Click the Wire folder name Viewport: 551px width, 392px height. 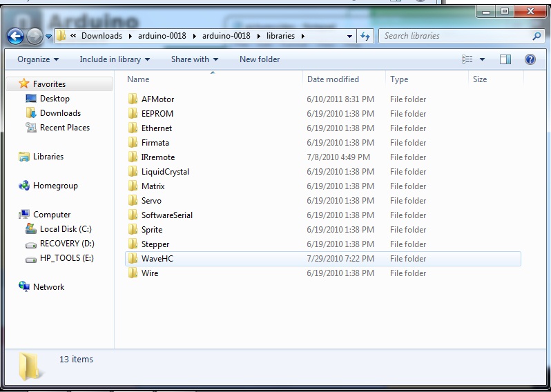[x=150, y=273]
